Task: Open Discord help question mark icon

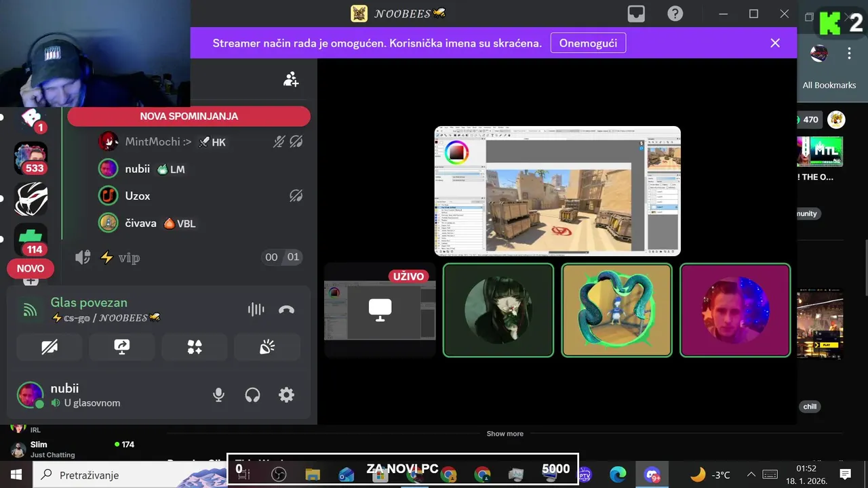Action: 675,14
